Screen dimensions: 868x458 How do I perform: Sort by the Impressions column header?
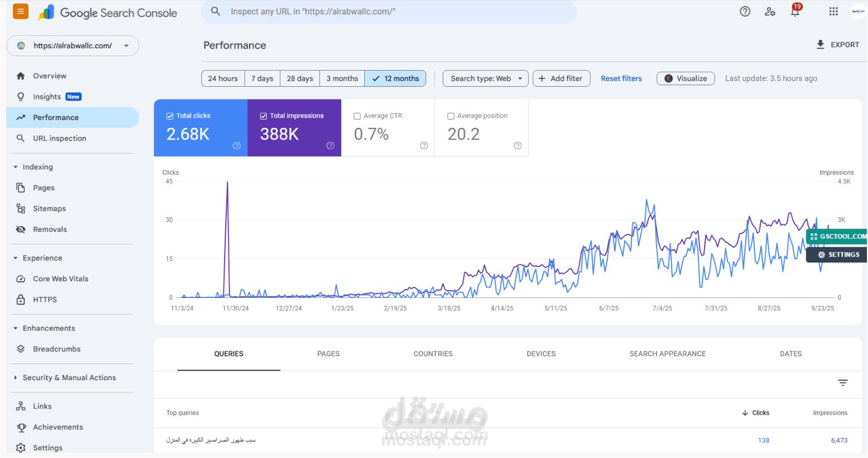point(830,413)
